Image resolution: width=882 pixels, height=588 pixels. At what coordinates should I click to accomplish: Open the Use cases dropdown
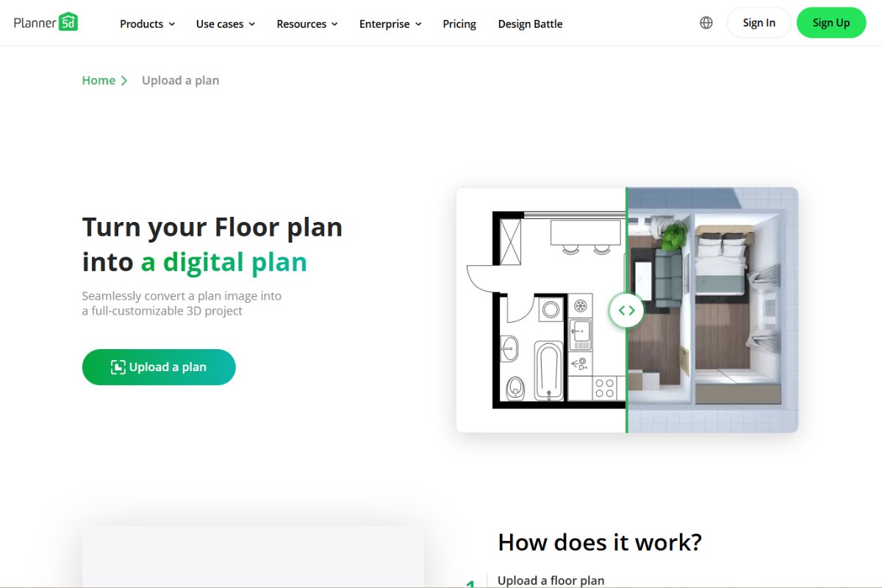tap(225, 24)
